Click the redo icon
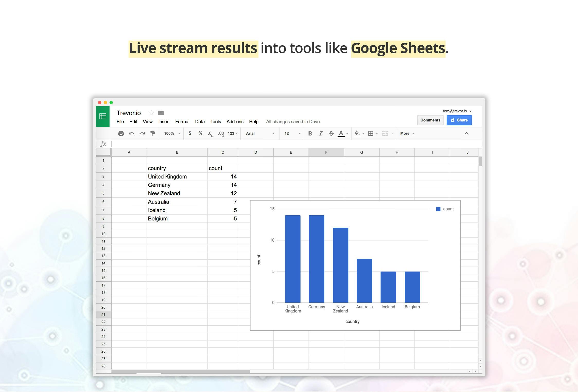Screen dimensions: 578x392 coord(142,133)
